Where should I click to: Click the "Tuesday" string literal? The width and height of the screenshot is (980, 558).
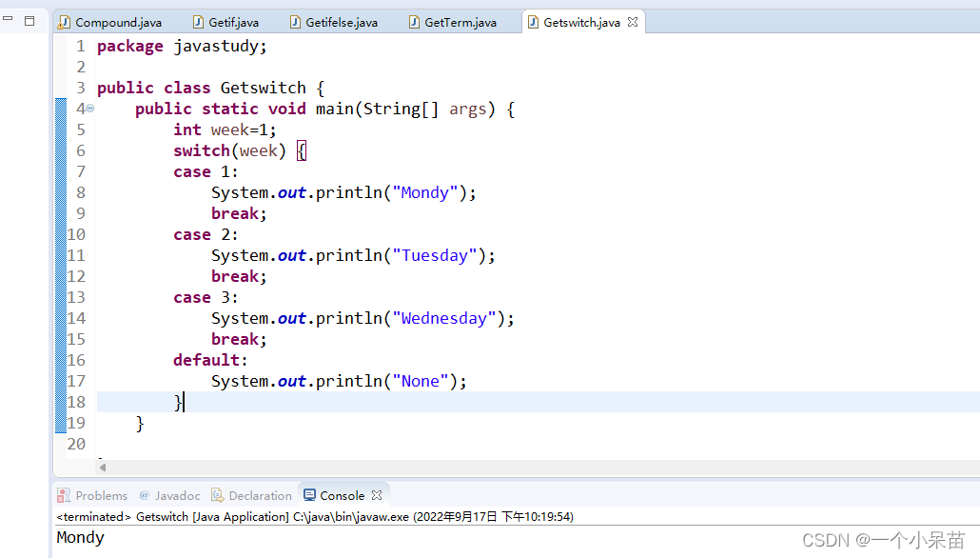[435, 255]
